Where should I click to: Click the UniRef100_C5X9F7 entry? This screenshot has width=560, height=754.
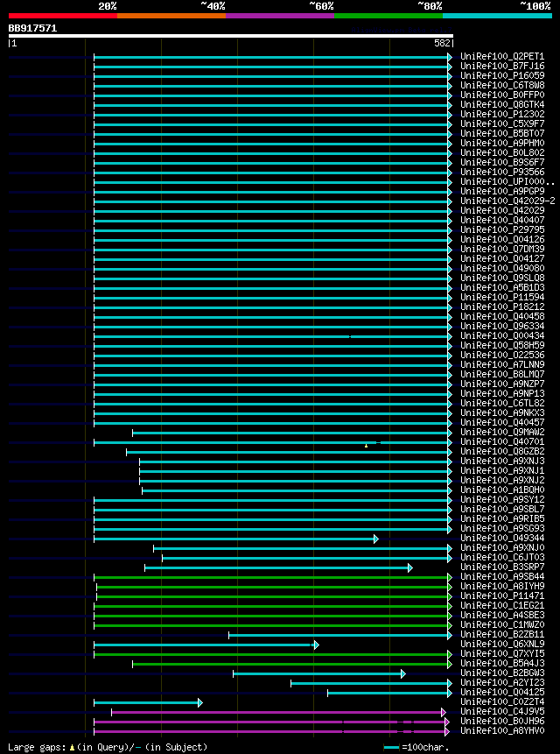502,124
